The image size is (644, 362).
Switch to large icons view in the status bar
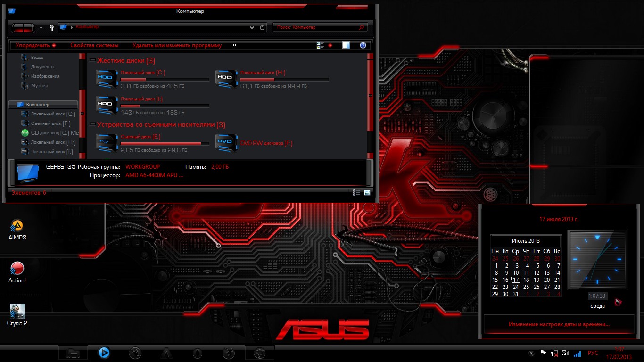367,192
